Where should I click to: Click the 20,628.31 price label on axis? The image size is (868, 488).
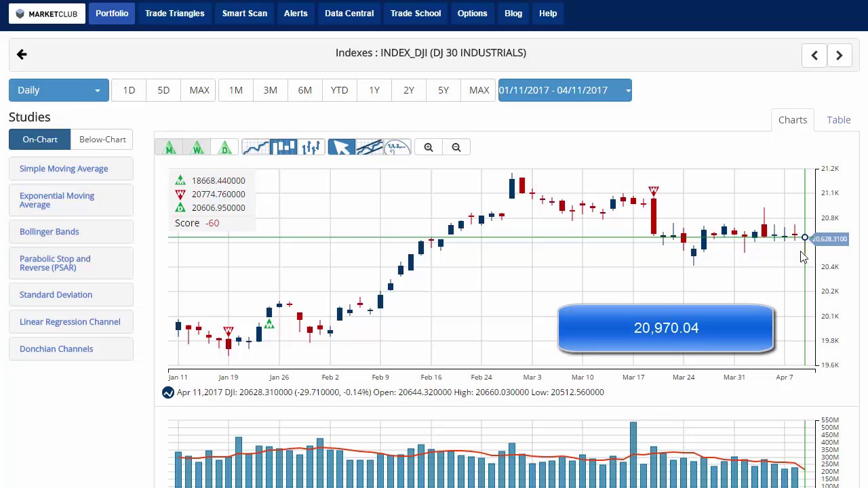point(829,239)
